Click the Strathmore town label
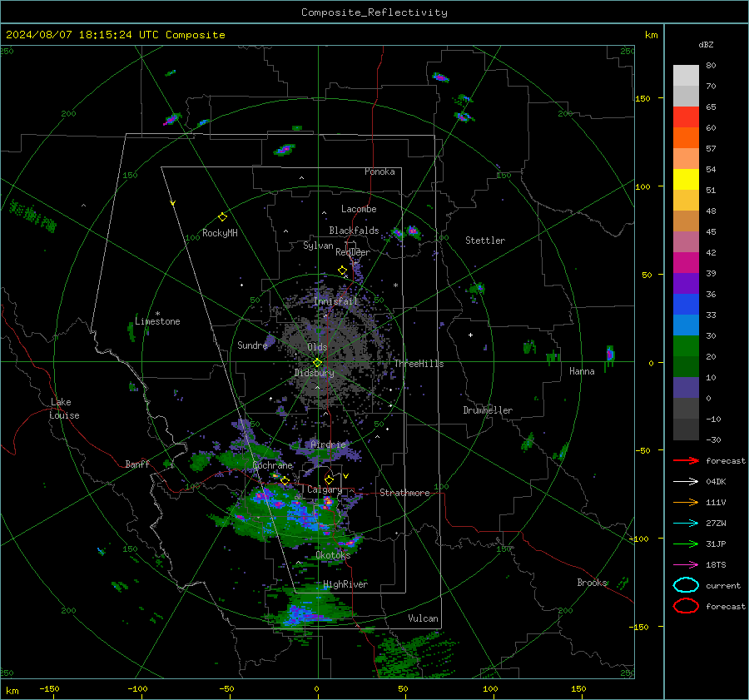Image resolution: width=749 pixels, height=700 pixels. pos(404,493)
